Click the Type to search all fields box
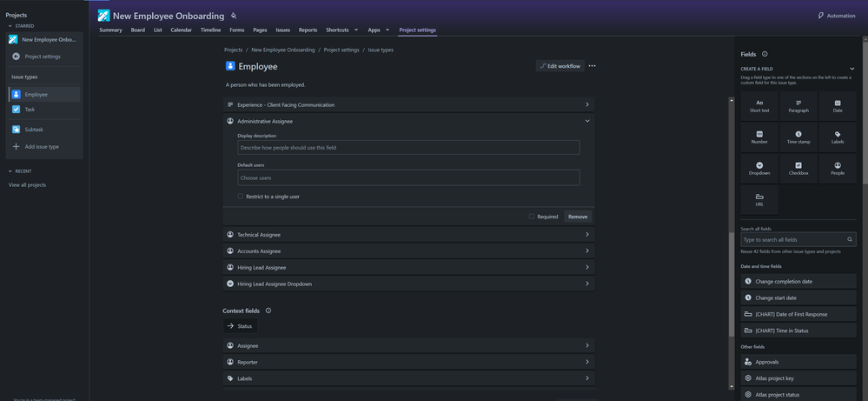This screenshot has height=401, width=868. pyautogui.click(x=798, y=240)
